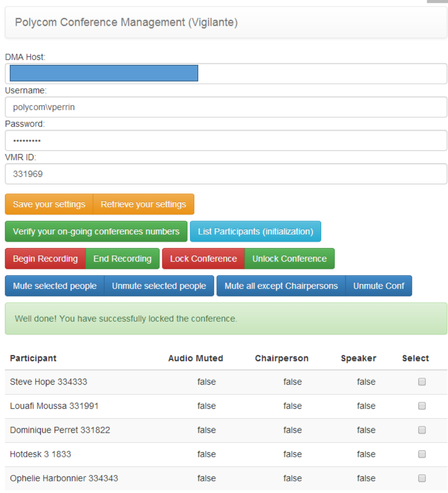Screen dimensions: 448x493
Task: Stop recording via End Recording
Action: tap(122, 259)
